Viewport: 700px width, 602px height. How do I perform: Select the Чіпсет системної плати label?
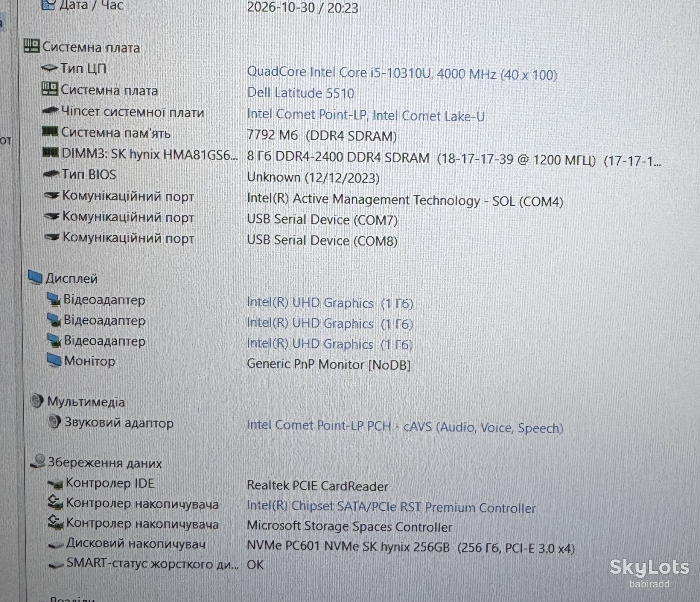click(133, 112)
